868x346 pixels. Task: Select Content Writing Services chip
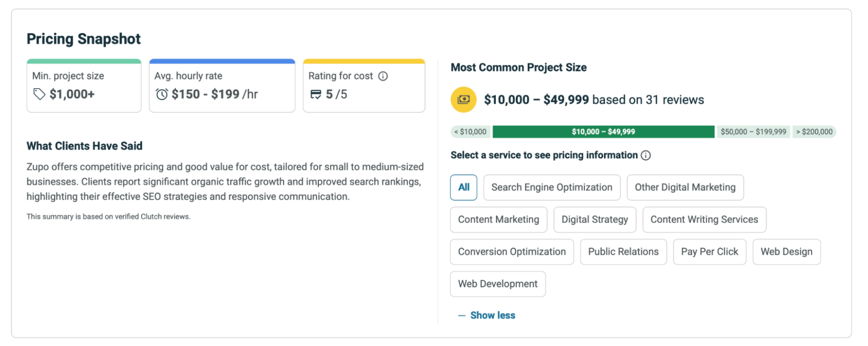click(704, 219)
